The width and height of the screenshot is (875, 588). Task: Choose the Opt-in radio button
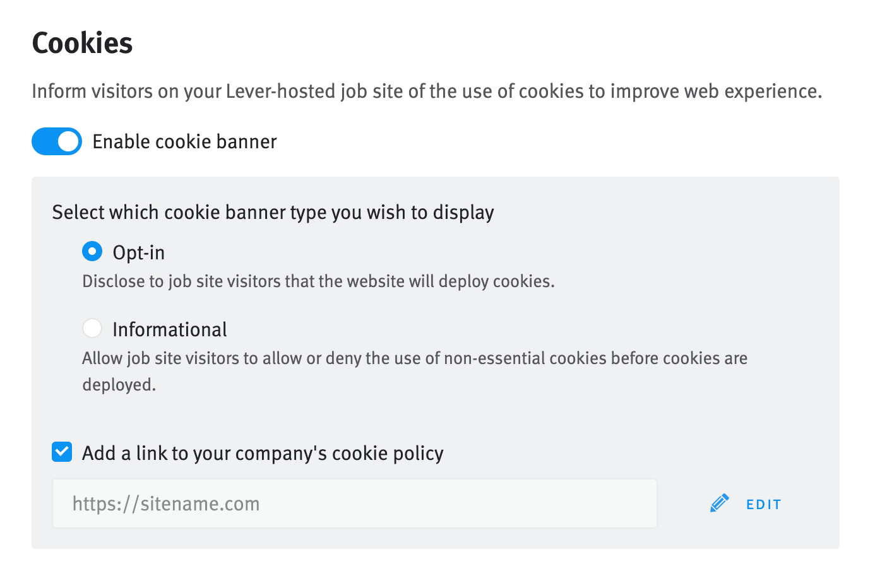(x=92, y=251)
